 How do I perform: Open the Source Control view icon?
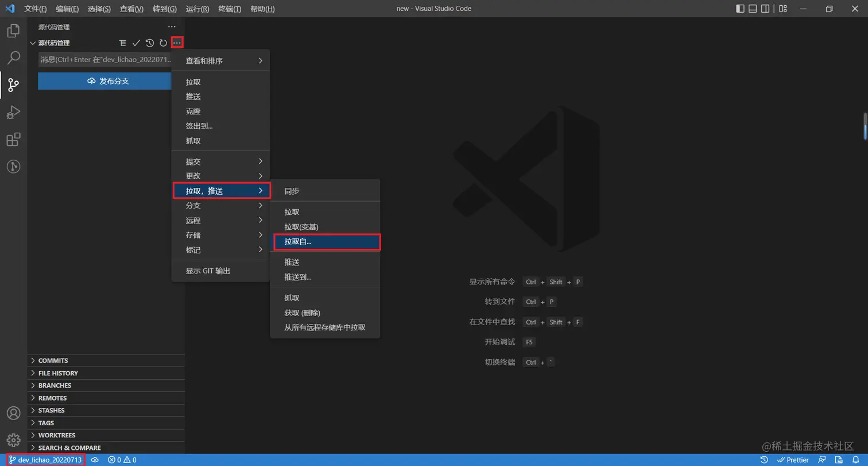point(13,85)
